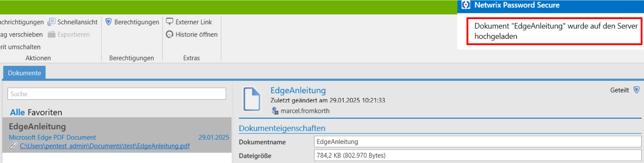Show Alle documents filter
The height and width of the screenshot is (163, 644).
[x=17, y=112]
